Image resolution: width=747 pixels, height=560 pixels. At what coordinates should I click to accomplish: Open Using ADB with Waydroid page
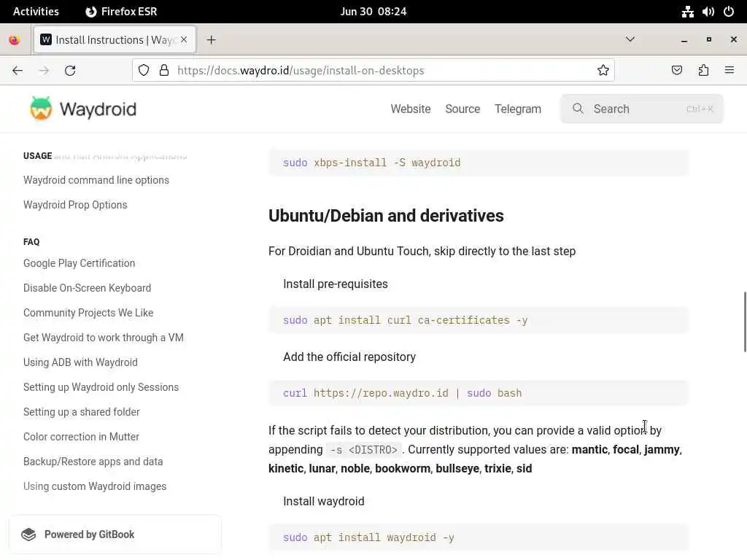click(80, 362)
